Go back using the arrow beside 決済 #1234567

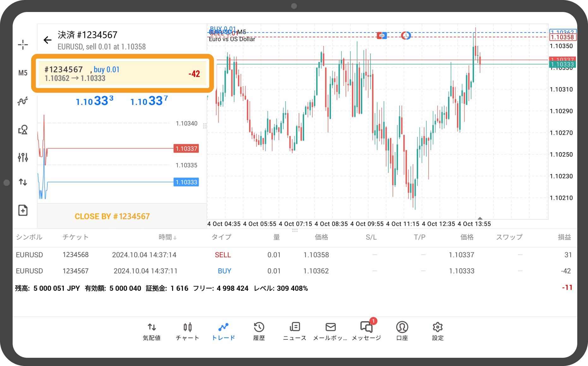(47, 40)
